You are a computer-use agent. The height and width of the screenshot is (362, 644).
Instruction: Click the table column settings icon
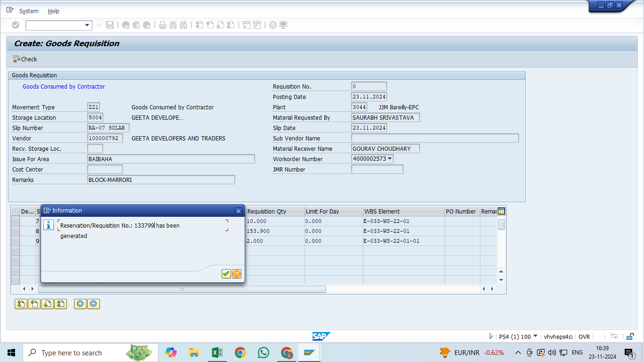click(501, 211)
